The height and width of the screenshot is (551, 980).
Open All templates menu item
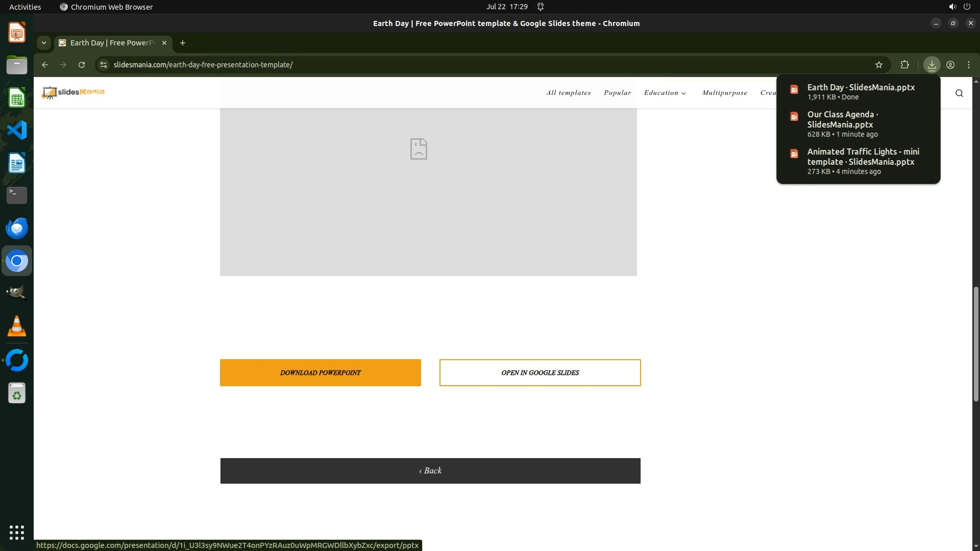point(568,93)
